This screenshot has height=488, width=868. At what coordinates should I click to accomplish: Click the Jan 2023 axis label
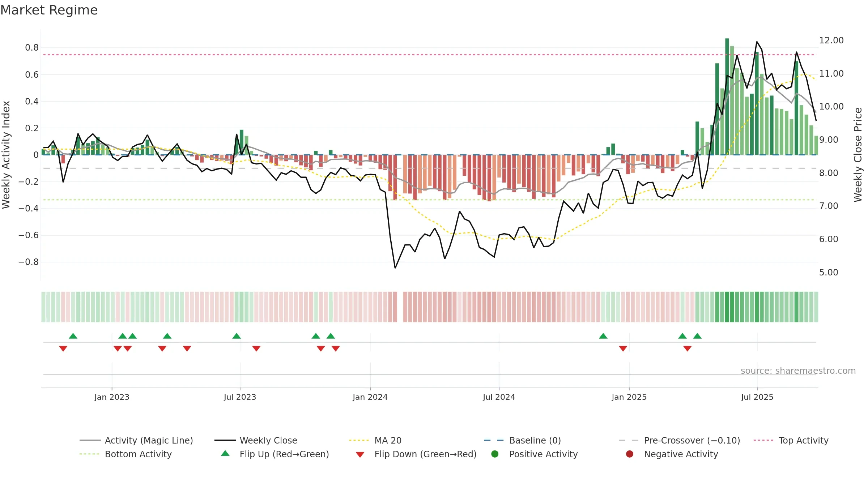point(112,397)
